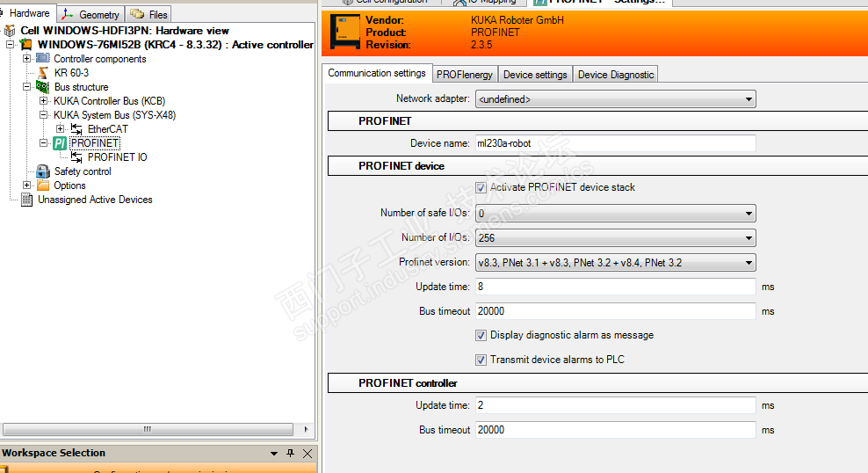Click the PROFINET device section header
The height and width of the screenshot is (473, 868).
click(598, 166)
